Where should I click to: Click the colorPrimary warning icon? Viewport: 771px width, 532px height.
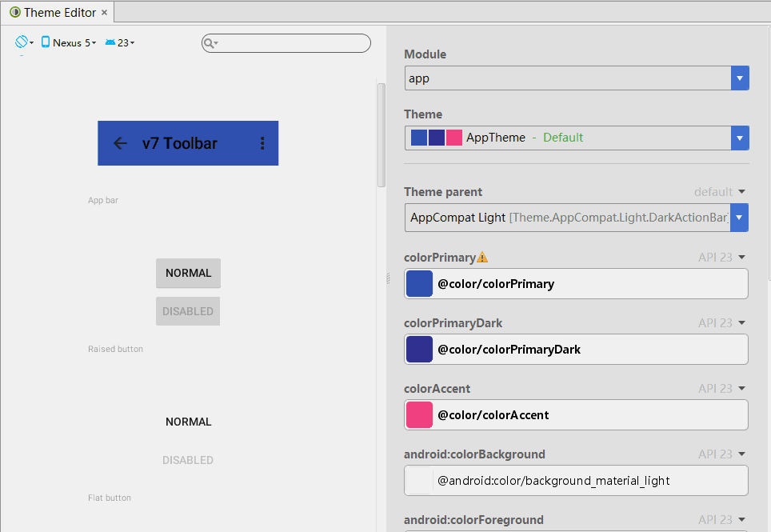point(481,258)
